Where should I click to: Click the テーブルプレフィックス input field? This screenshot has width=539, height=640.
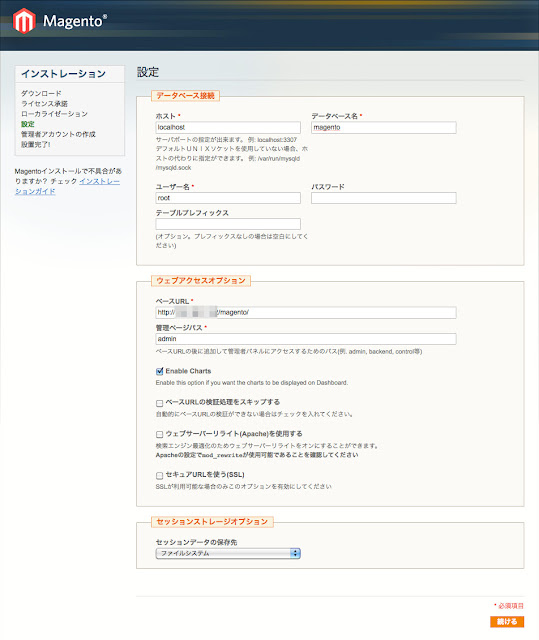pos(228,224)
